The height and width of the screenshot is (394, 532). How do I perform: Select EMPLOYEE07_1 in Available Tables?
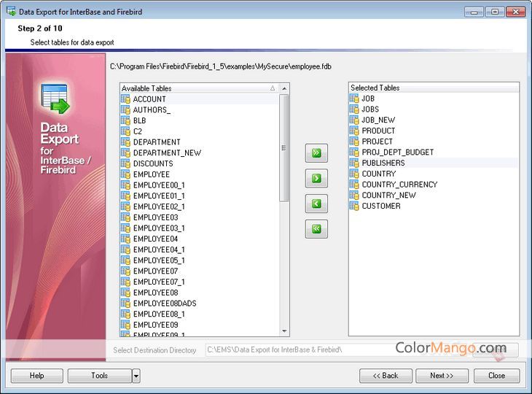[x=159, y=282]
